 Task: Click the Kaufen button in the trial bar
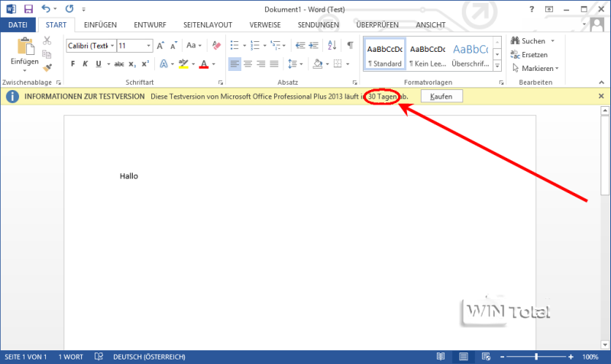[441, 97]
